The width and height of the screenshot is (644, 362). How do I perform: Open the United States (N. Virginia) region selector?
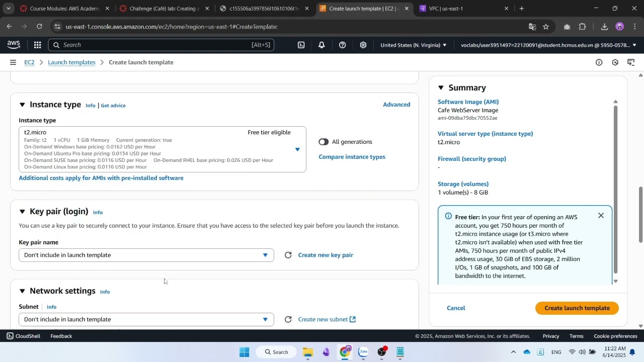[x=414, y=45]
